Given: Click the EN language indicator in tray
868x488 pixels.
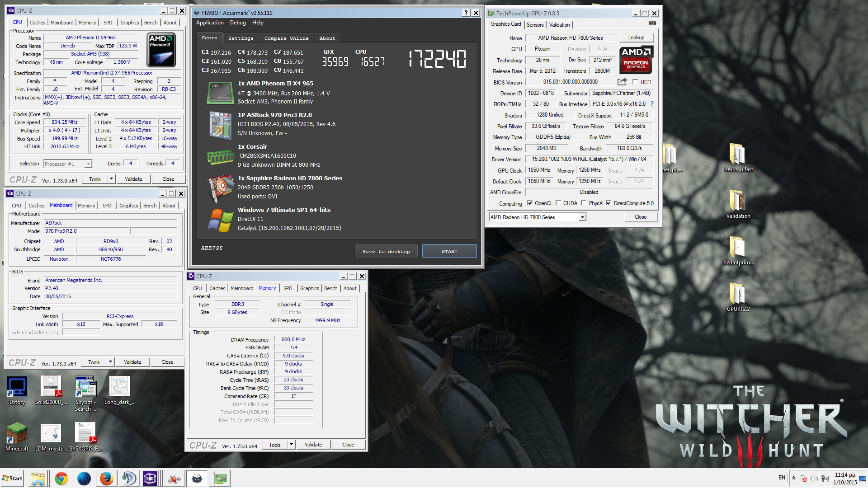Looking at the screenshot, I should tap(782, 478).
